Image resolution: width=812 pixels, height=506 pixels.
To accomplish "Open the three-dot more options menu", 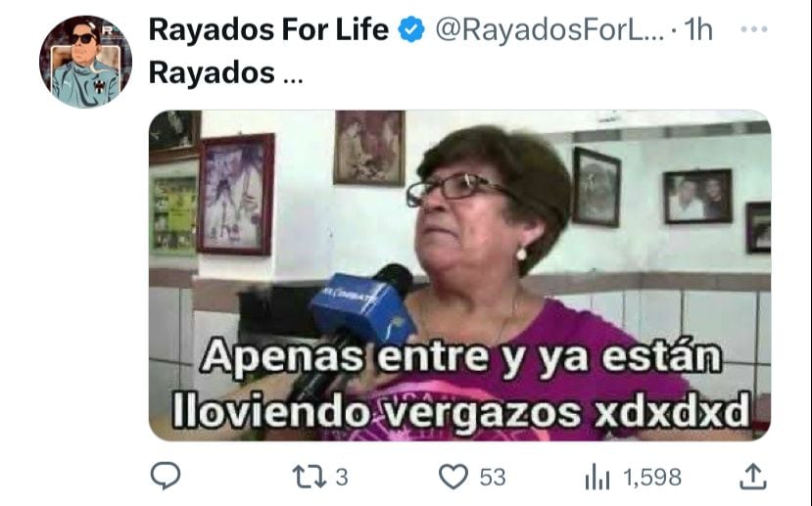I will [754, 29].
